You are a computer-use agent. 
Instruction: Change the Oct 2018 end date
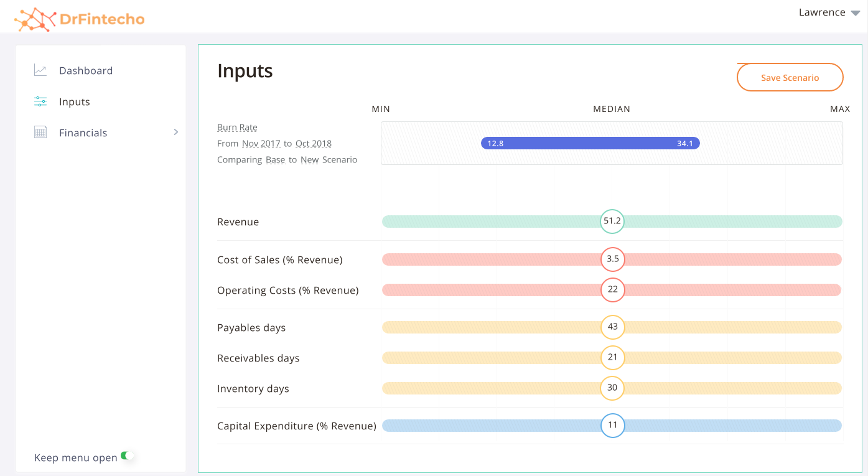(x=313, y=143)
